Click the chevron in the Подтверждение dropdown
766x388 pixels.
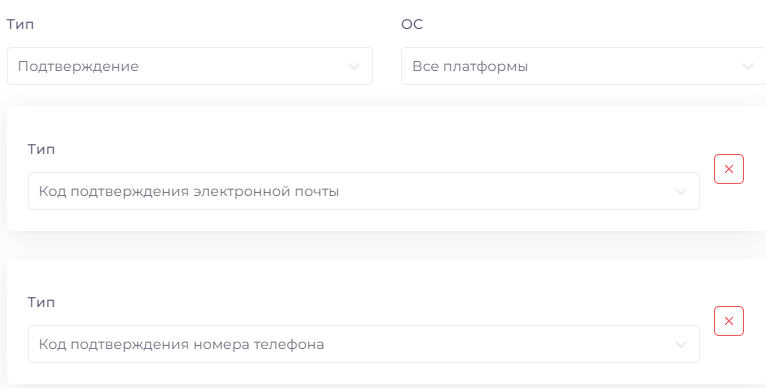354,66
